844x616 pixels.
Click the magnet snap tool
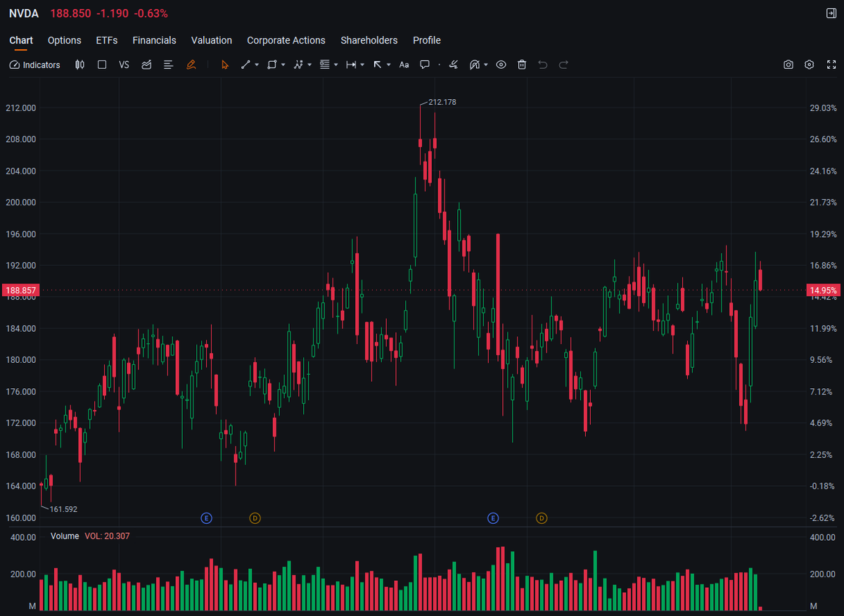(474, 65)
